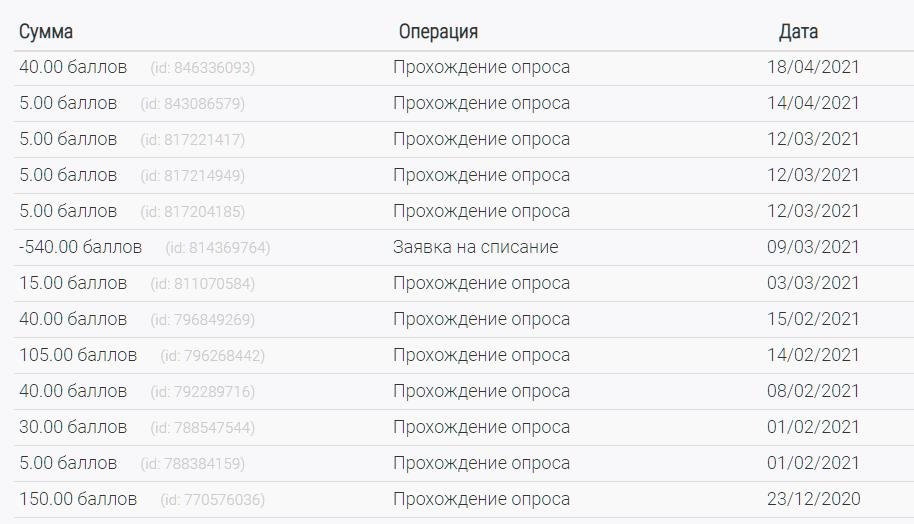Image resolution: width=914 pixels, height=524 pixels.
Task: Select the 30.00 баллов amount
Action: click(x=73, y=427)
